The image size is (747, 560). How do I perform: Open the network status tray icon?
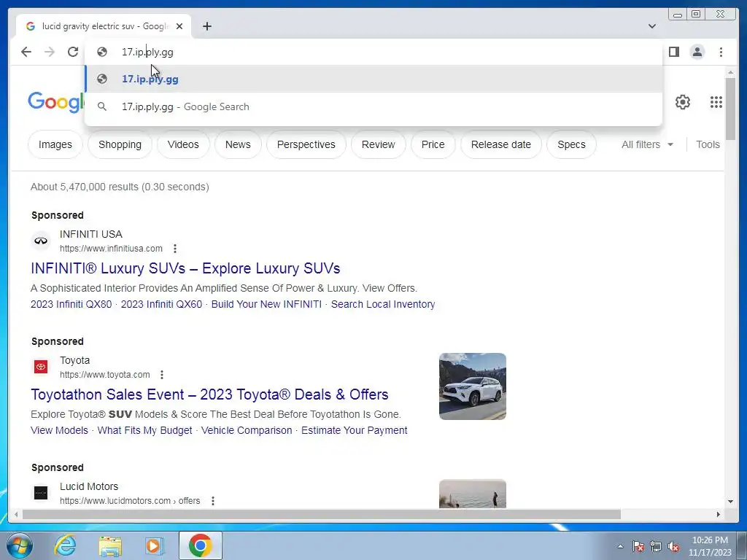pyautogui.click(x=656, y=546)
